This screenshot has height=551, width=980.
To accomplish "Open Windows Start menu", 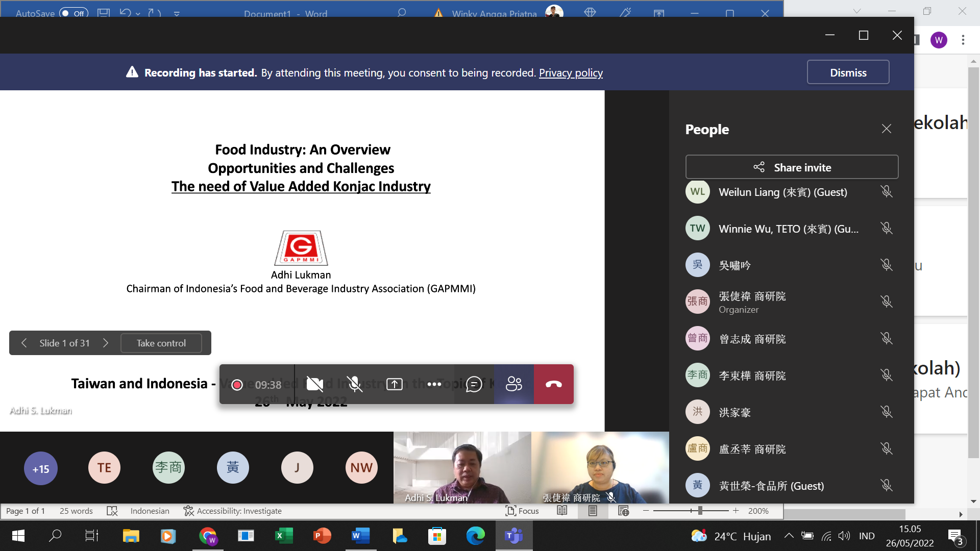I will pos(18,536).
